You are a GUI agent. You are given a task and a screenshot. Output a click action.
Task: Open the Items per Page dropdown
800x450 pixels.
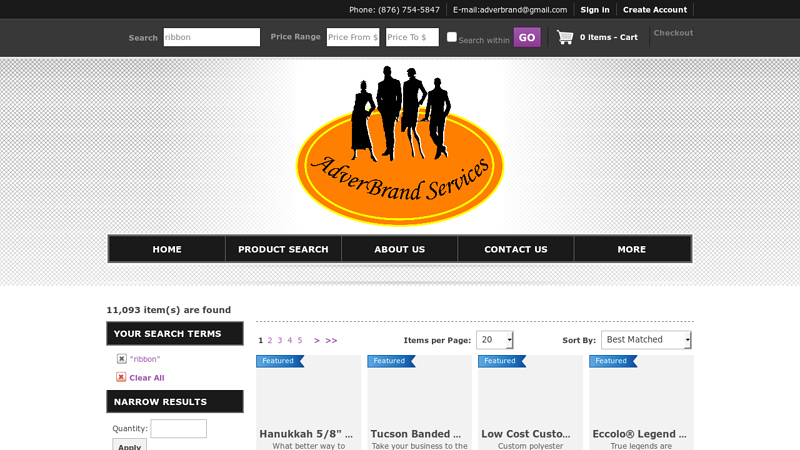click(494, 340)
